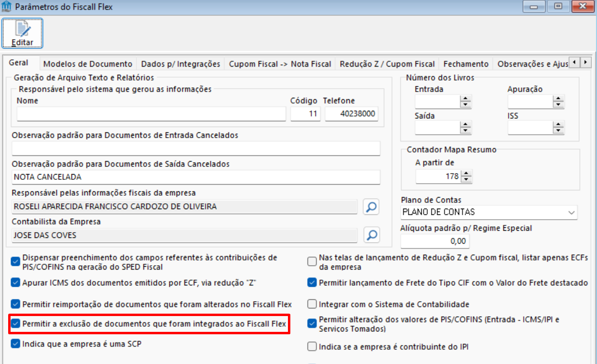Open the Observações e Ajustes tab

coord(532,64)
